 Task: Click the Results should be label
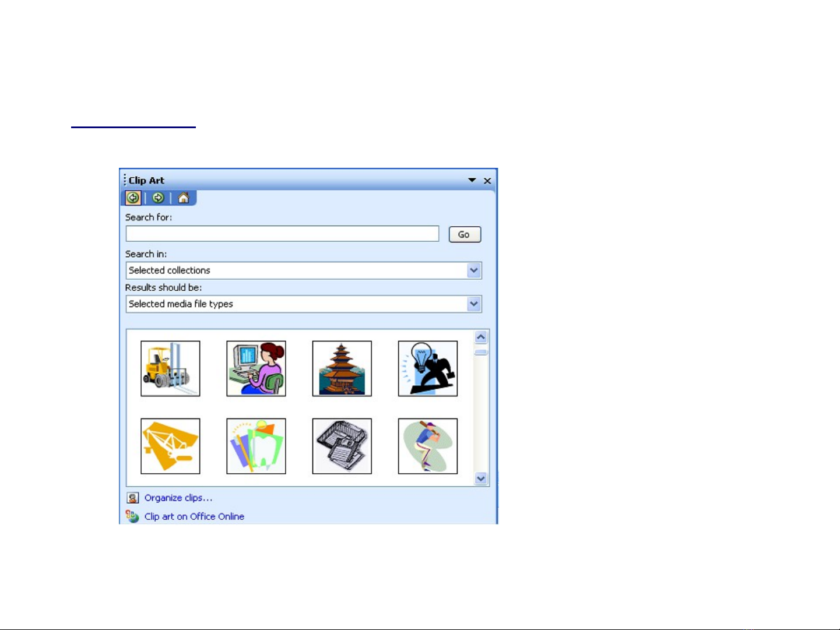[x=163, y=287]
